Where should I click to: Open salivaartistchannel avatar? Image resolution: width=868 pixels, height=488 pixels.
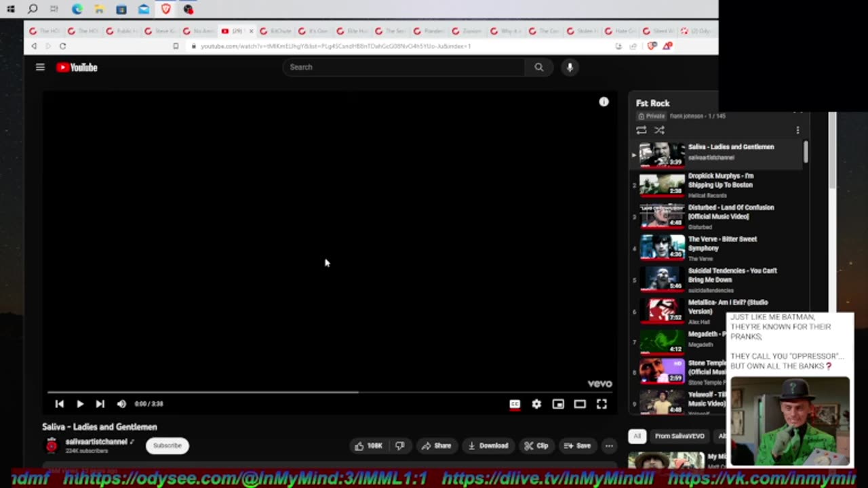click(52, 445)
